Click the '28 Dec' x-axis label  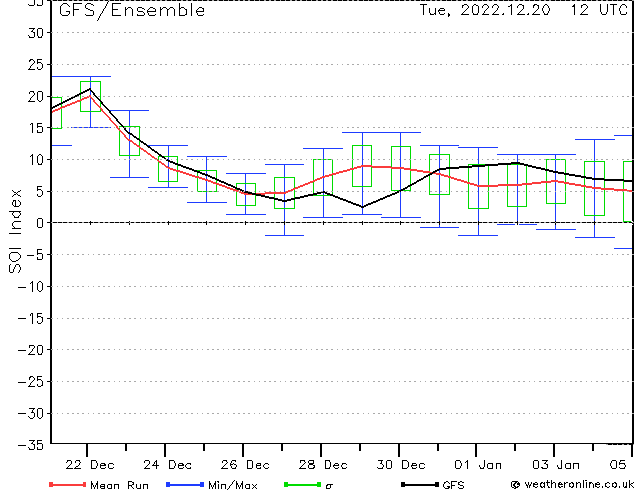click(323, 465)
